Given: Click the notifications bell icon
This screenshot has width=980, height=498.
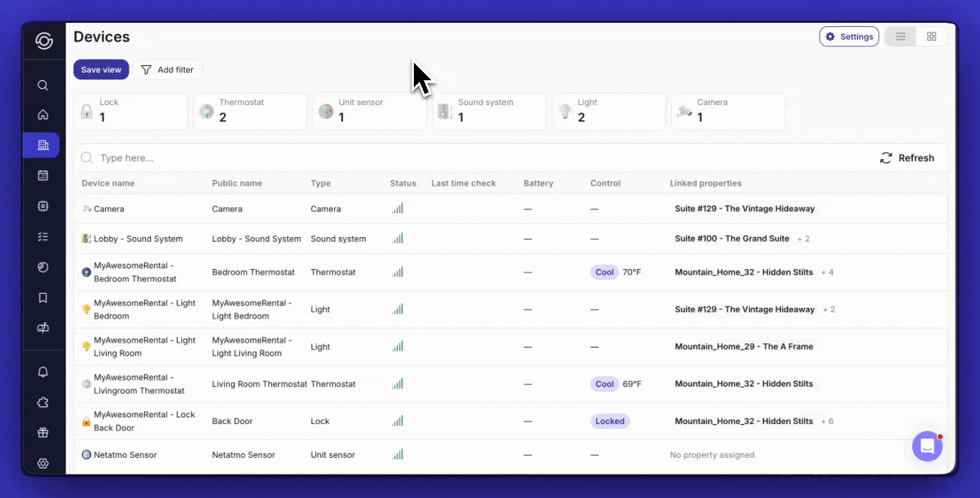Looking at the screenshot, I should 43,372.
